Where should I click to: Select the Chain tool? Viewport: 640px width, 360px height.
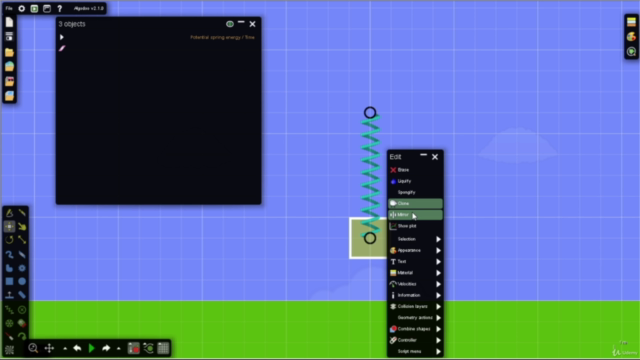[22, 295]
